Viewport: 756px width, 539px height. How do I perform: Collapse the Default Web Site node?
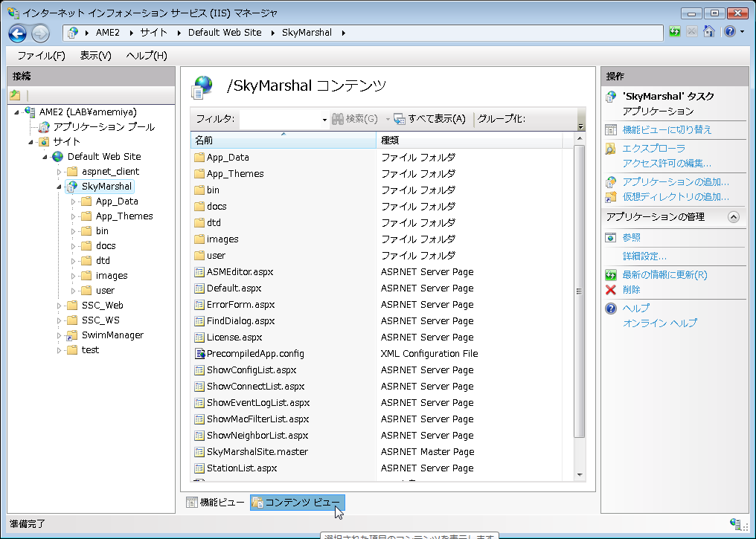pos(45,157)
